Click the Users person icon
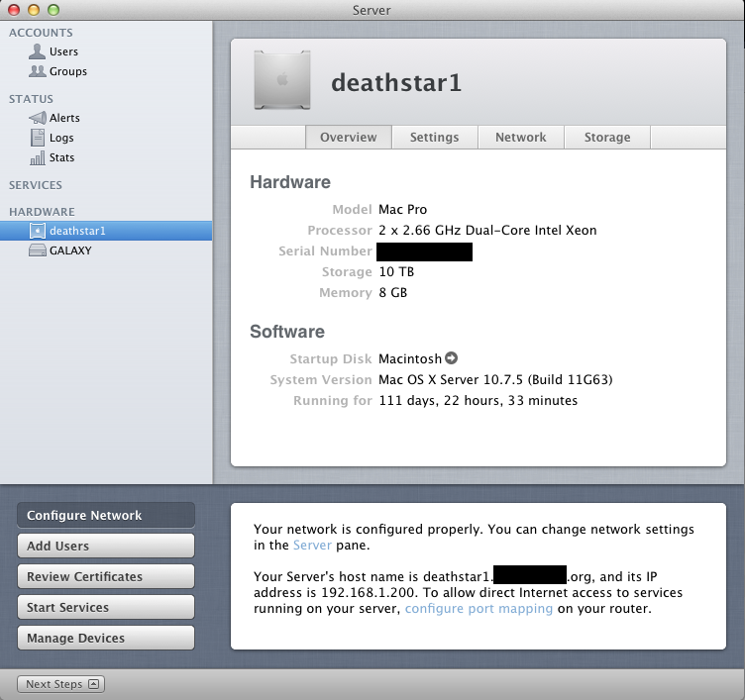 point(37,51)
